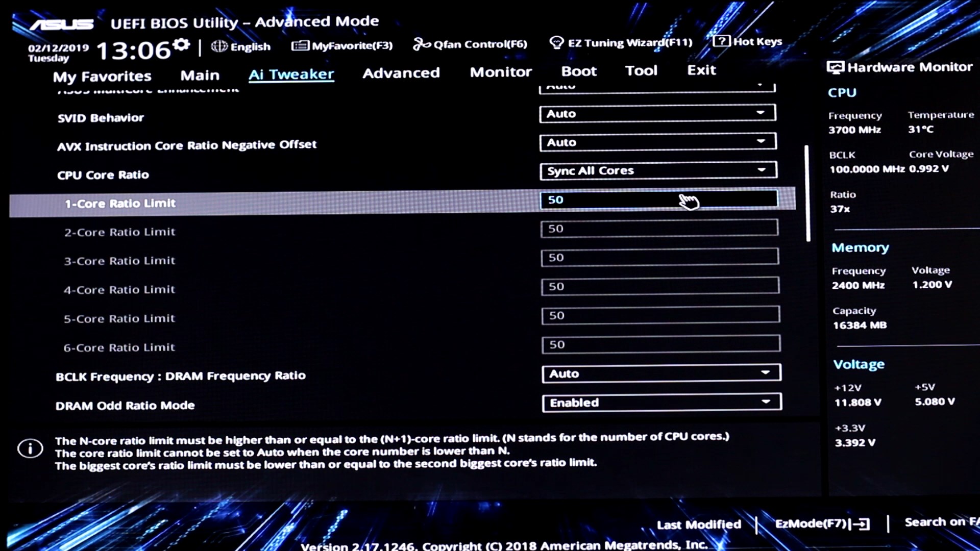Click the info icon beside the help text
This screenshot has height=551, width=980.
coord(30,448)
